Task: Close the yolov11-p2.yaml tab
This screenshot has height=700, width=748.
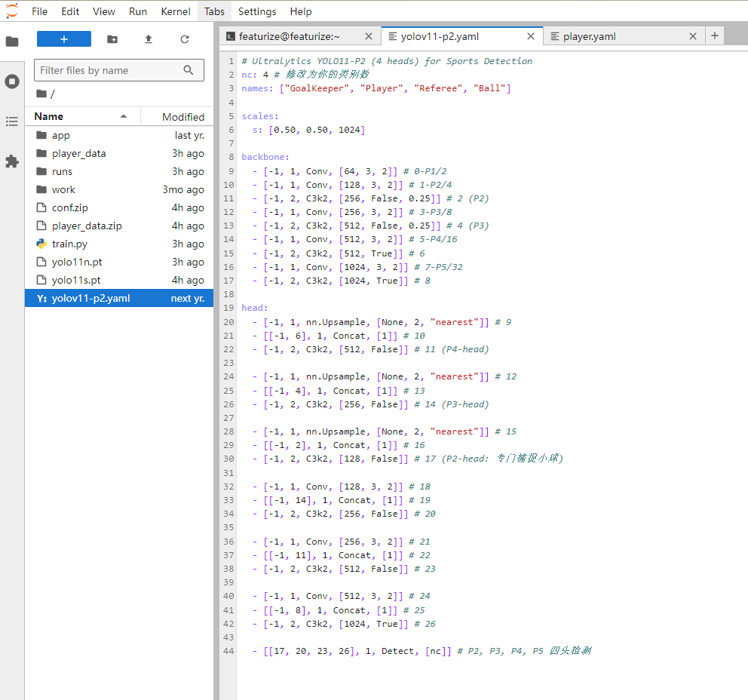Action: click(x=531, y=36)
